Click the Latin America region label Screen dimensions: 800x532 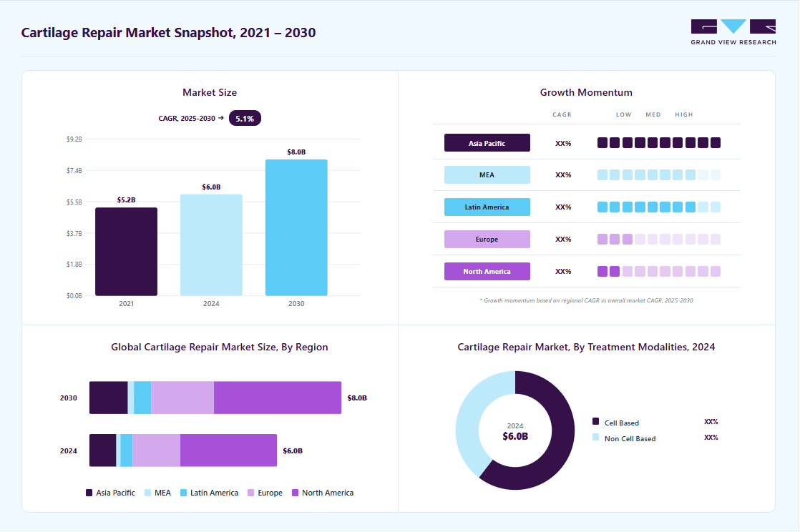click(487, 207)
